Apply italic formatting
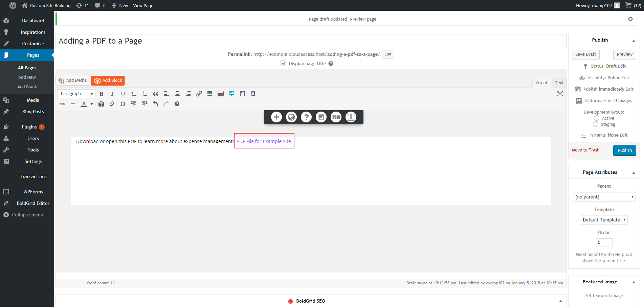644x307 pixels. tap(112, 94)
